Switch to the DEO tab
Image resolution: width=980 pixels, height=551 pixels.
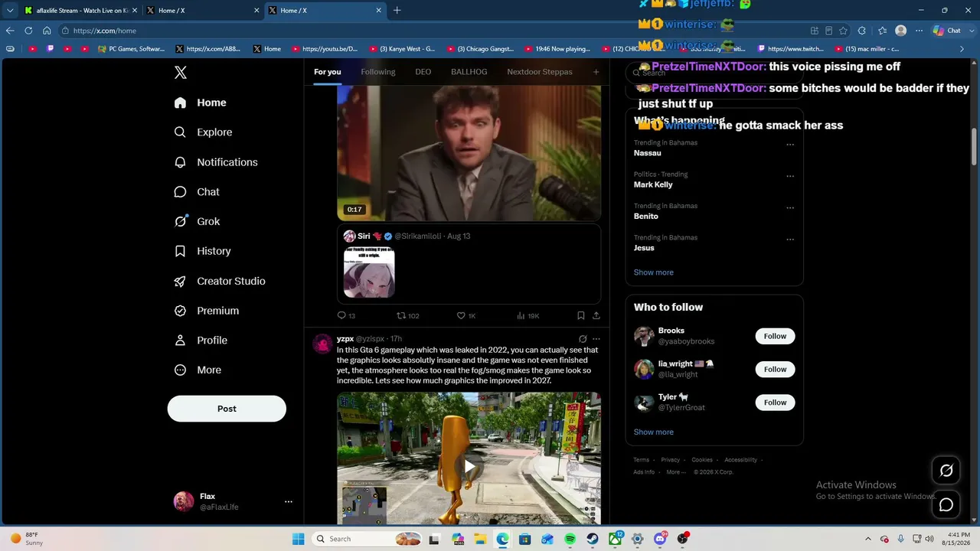click(x=423, y=72)
